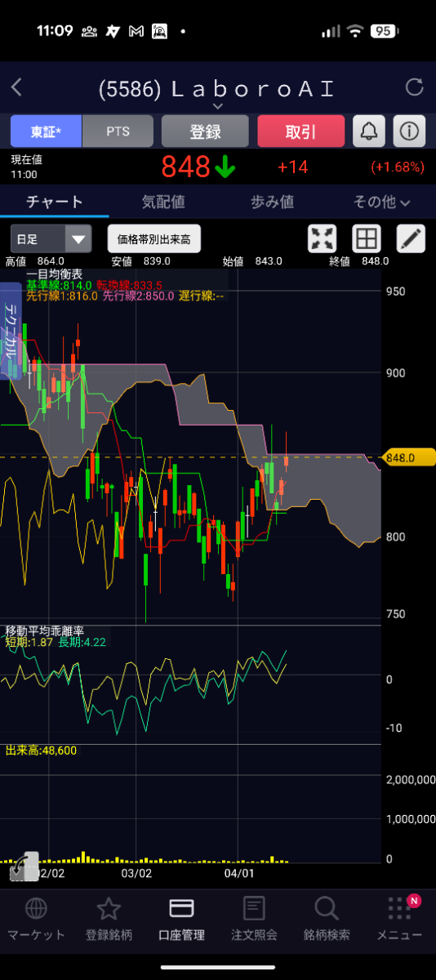The width and height of the screenshot is (436, 980).
Task: Tap the back arrow icon
Action: [x=16, y=87]
